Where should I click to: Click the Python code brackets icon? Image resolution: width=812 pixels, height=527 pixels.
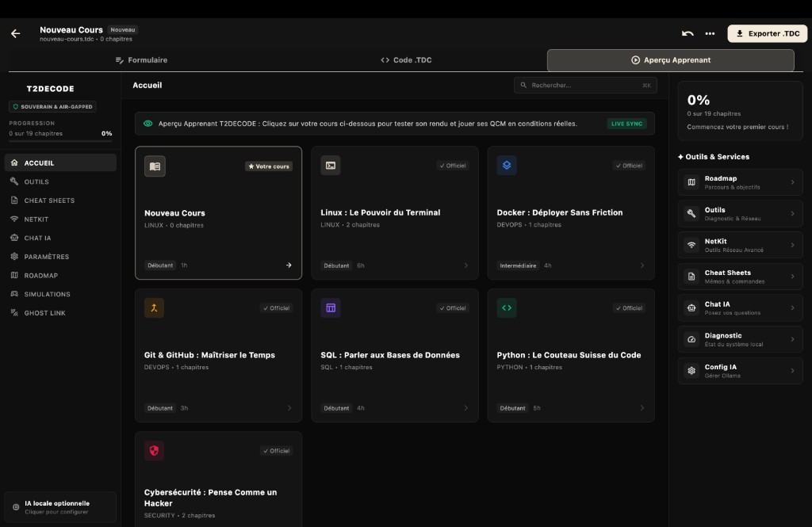[x=507, y=308]
